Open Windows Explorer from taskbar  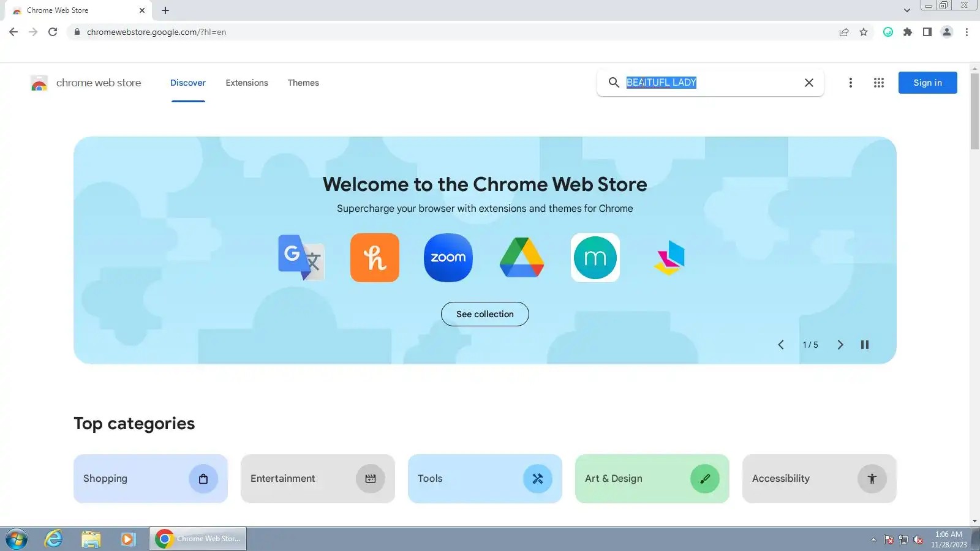(91, 539)
